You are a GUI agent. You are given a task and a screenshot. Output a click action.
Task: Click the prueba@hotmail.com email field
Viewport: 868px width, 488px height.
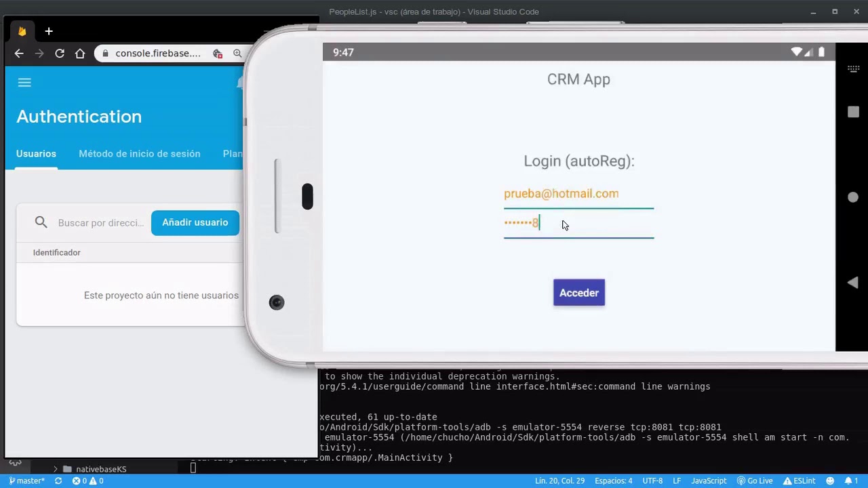pos(578,194)
